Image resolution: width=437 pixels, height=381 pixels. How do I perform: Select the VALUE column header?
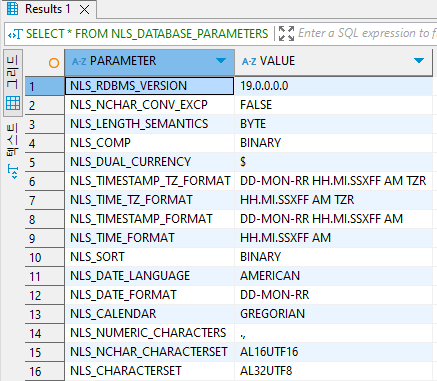pyautogui.click(x=333, y=62)
